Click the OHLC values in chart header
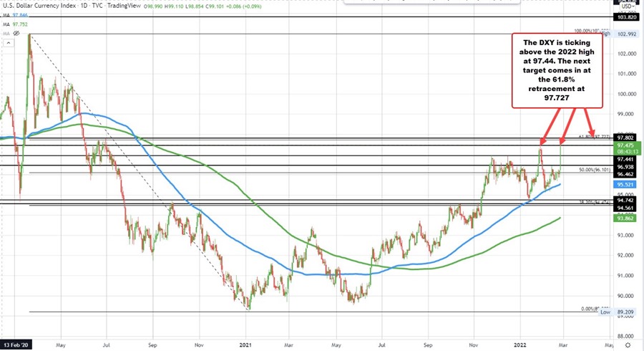The image size is (644, 351). coord(203,6)
